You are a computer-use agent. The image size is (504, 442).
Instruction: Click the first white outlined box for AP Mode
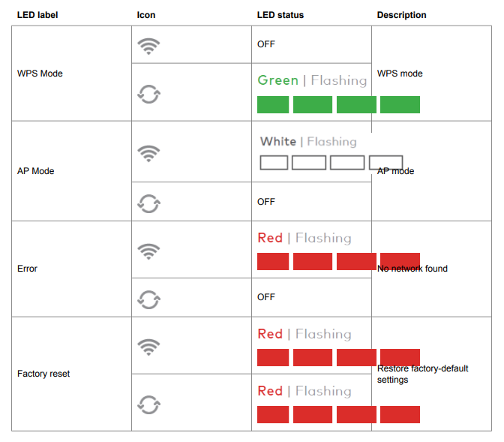tap(274, 162)
